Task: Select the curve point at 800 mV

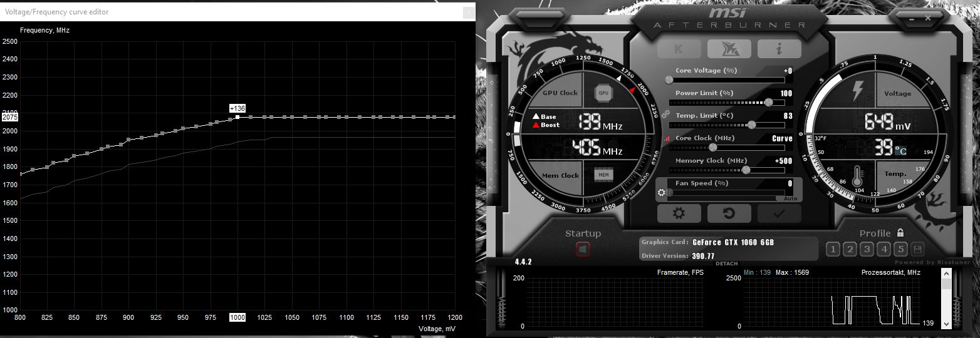Action: click(21, 173)
